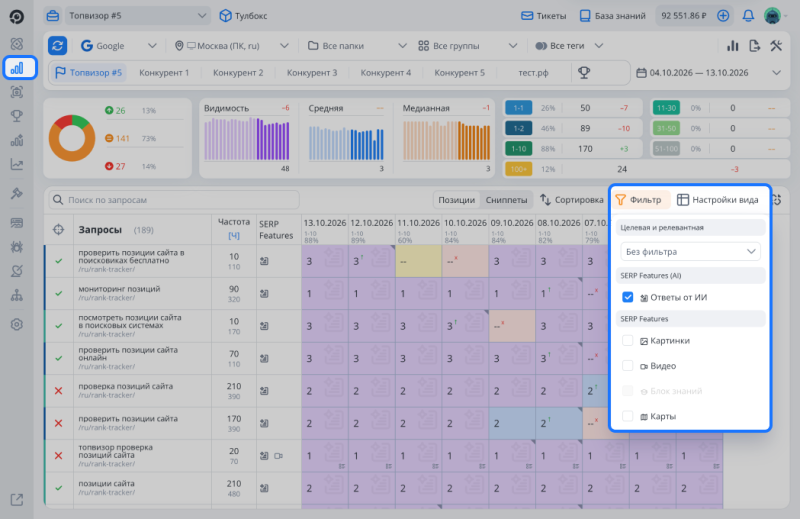
Task: Add funds with the plus icon near balance
Action: pyautogui.click(x=723, y=16)
